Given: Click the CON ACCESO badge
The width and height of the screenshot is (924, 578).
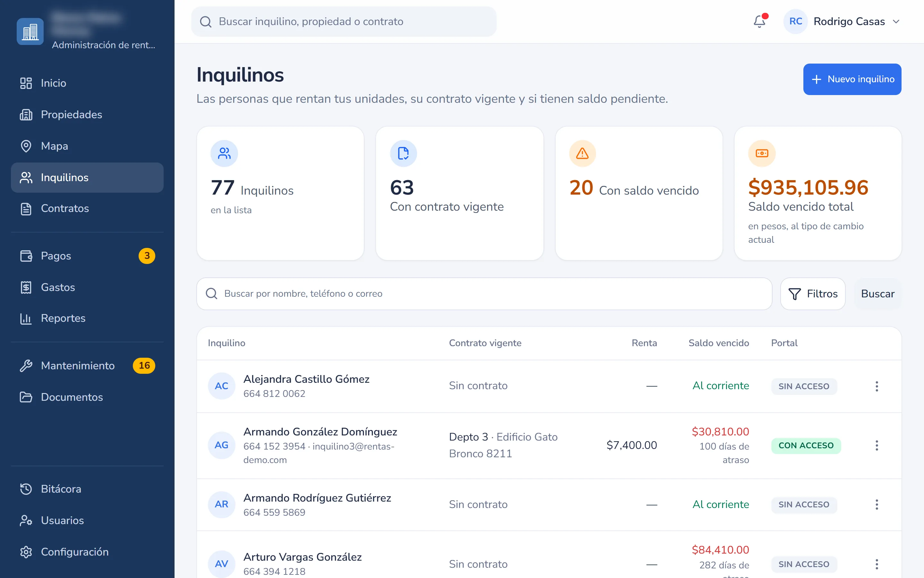Looking at the screenshot, I should coord(806,445).
